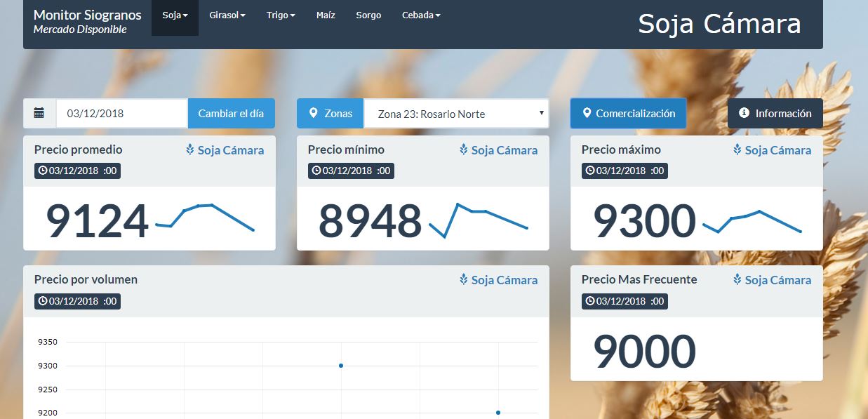Click the 9250 axis label on chart

point(48,390)
